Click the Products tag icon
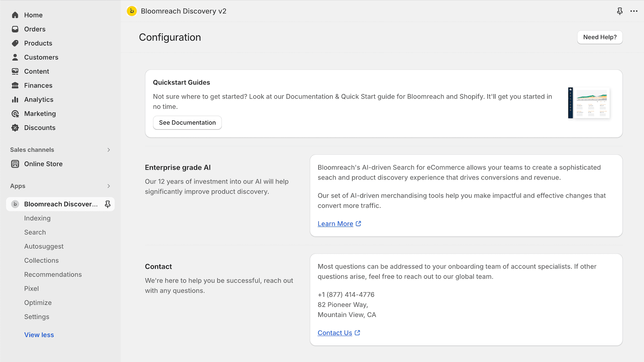The height and width of the screenshot is (362, 644). point(15,43)
